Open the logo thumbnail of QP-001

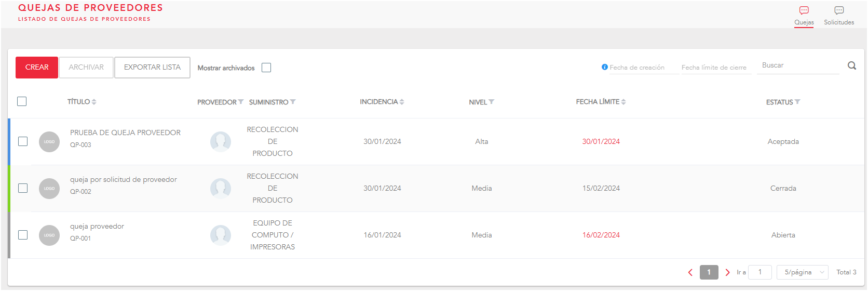[x=49, y=235]
